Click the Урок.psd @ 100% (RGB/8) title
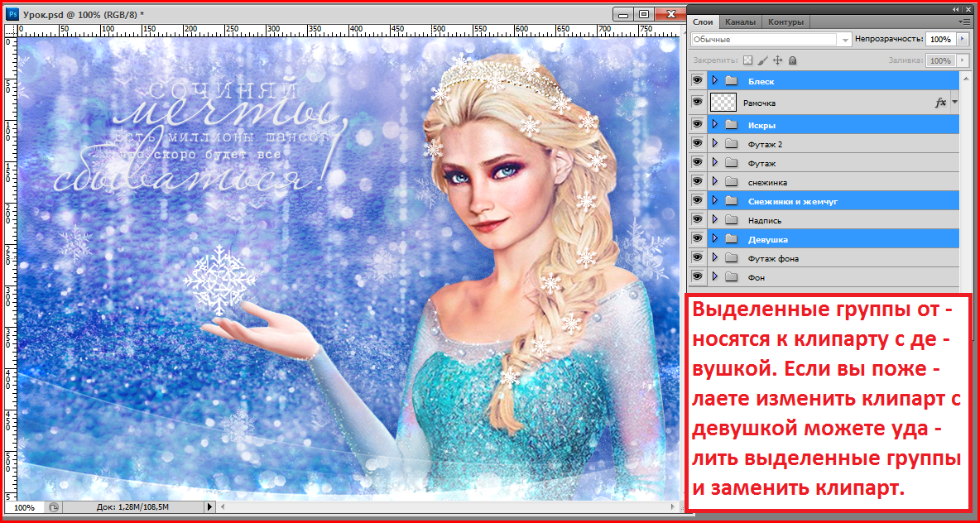Screen dimensions: 980x523 [82, 13]
